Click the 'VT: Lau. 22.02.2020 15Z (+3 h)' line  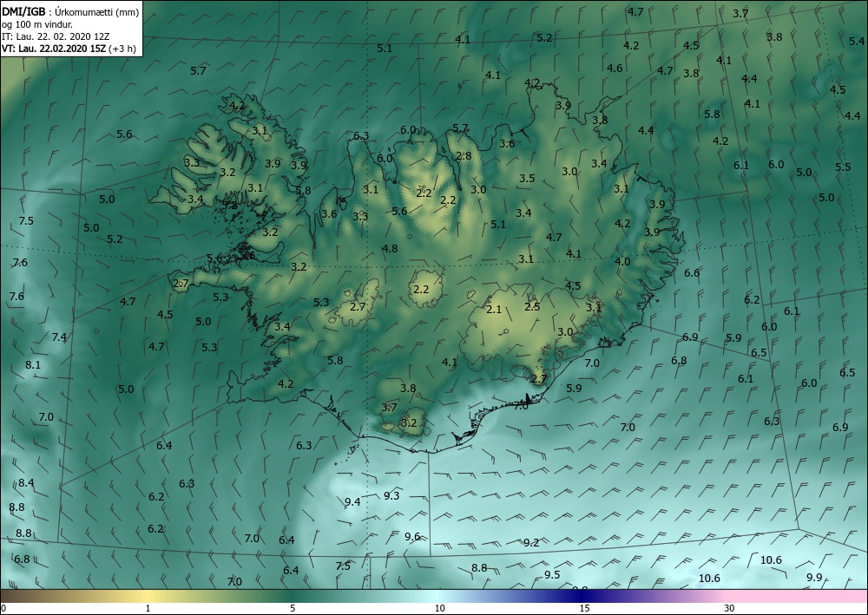pos(69,49)
